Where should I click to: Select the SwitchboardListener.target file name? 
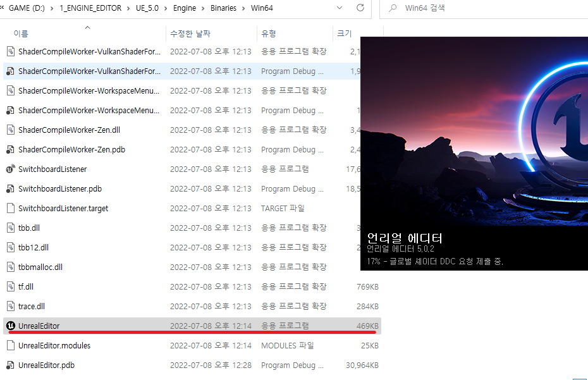(63, 208)
